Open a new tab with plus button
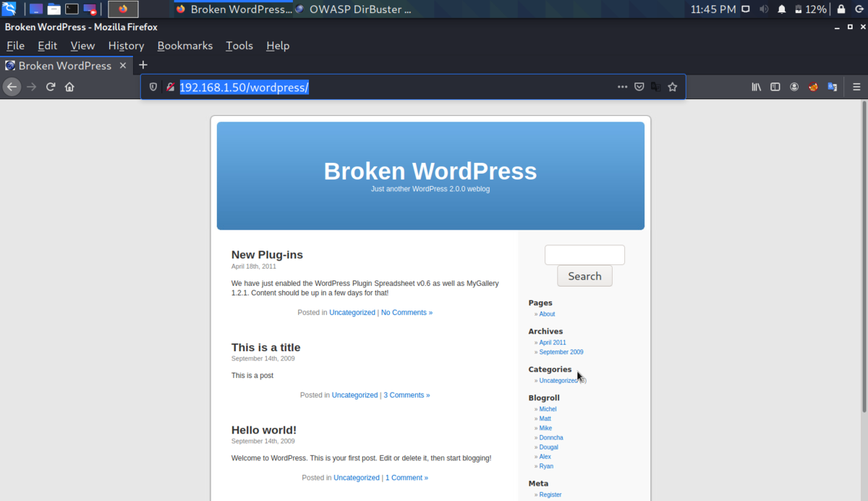This screenshot has height=501, width=868. [143, 65]
